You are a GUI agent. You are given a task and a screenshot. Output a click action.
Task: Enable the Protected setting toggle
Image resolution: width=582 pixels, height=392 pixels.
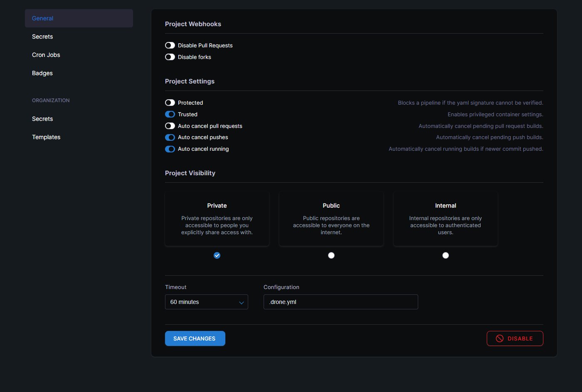170,103
